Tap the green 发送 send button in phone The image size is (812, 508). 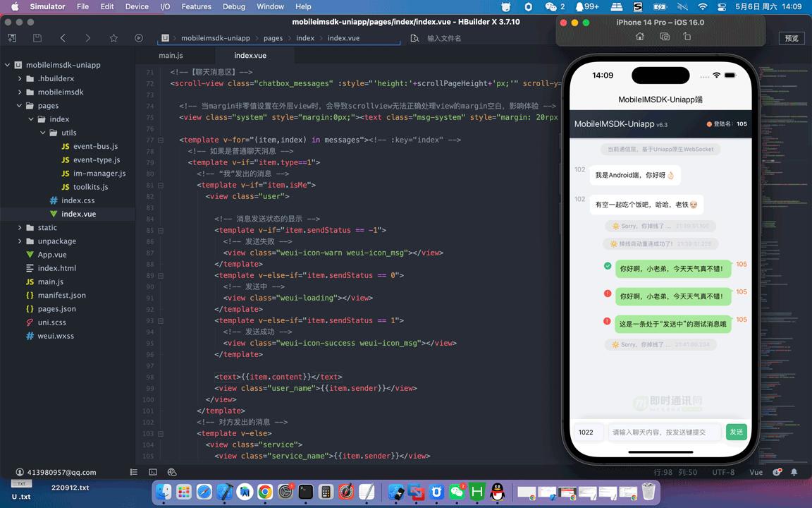coord(736,432)
